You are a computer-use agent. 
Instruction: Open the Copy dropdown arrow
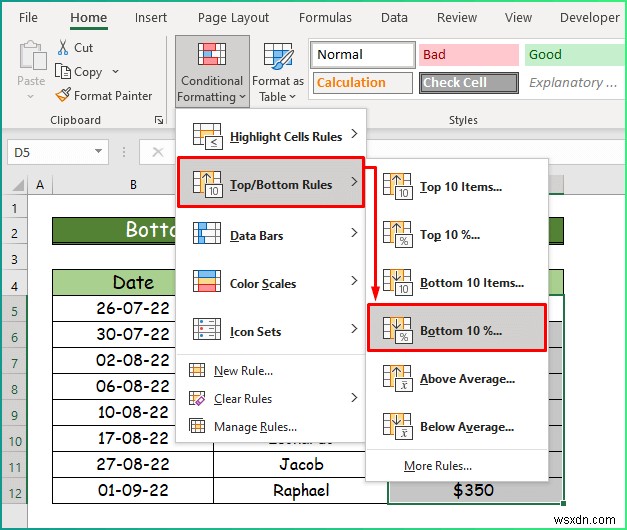click(115, 72)
